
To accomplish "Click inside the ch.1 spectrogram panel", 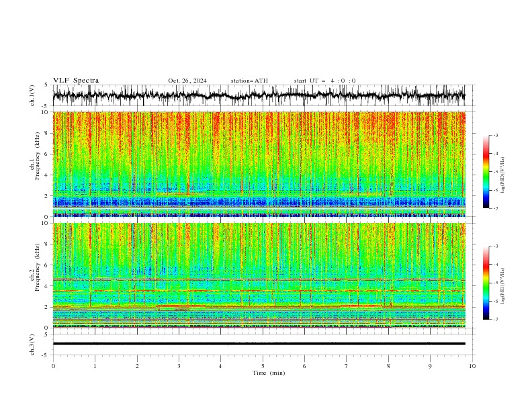I will [x=259, y=164].
